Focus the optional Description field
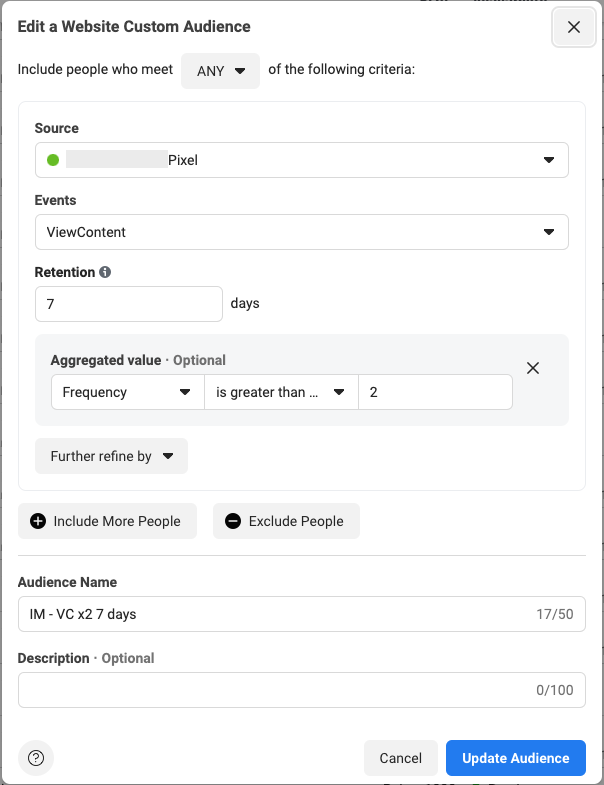604x785 pixels. click(x=301, y=690)
